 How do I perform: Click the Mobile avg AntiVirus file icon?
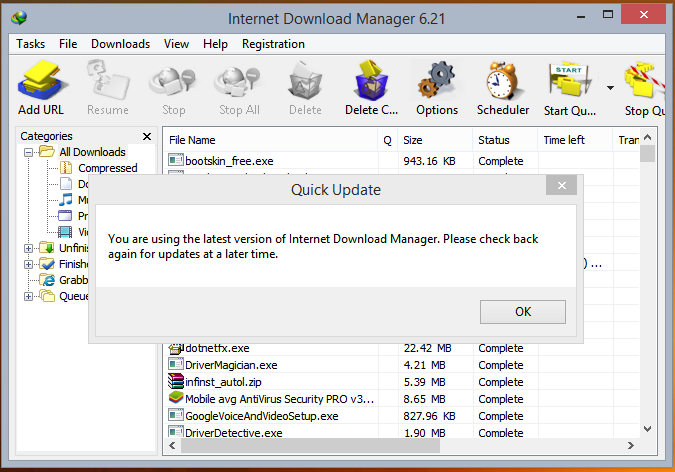pyautogui.click(x=176, y=397)
